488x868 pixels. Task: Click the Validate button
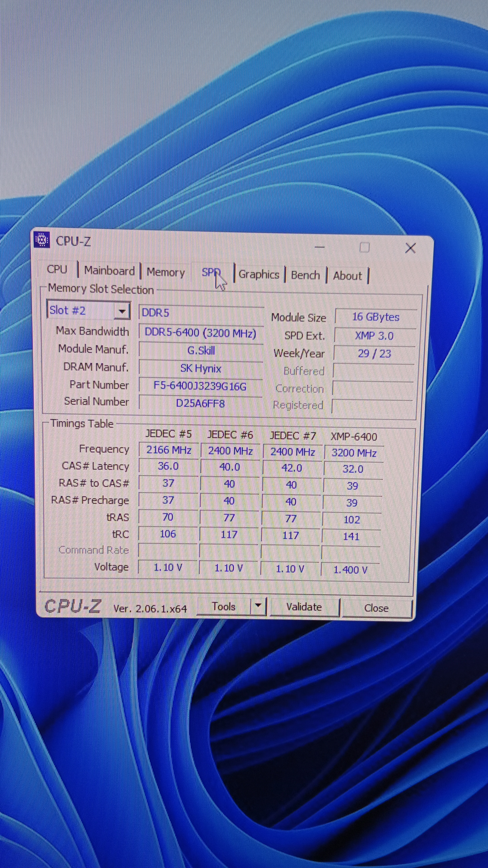click(x=304, y=607)
